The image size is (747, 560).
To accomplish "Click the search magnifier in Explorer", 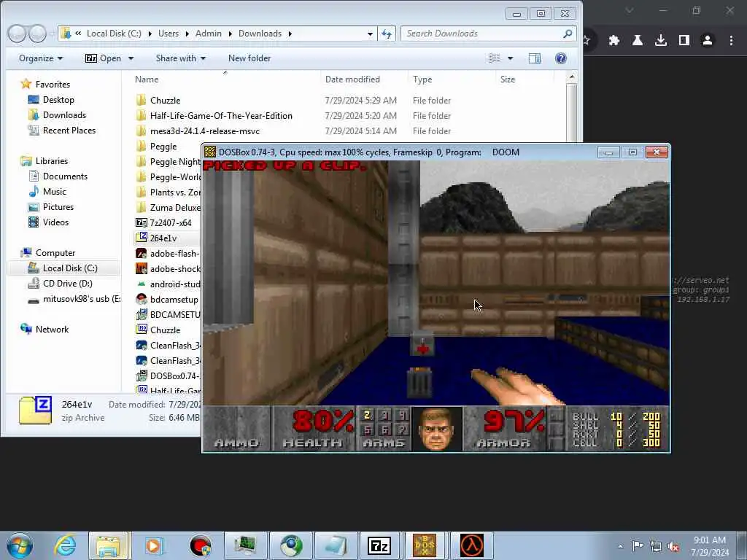I will (x=567, y=34).
